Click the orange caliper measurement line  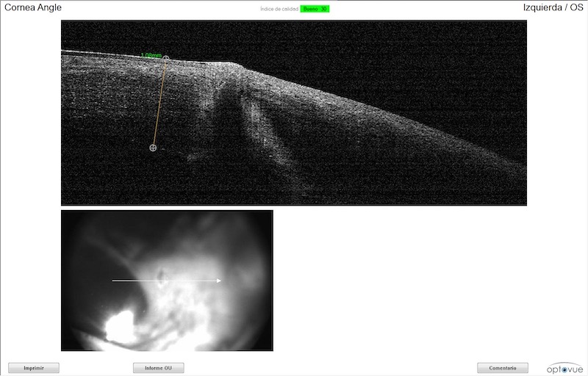pos(159,103)
